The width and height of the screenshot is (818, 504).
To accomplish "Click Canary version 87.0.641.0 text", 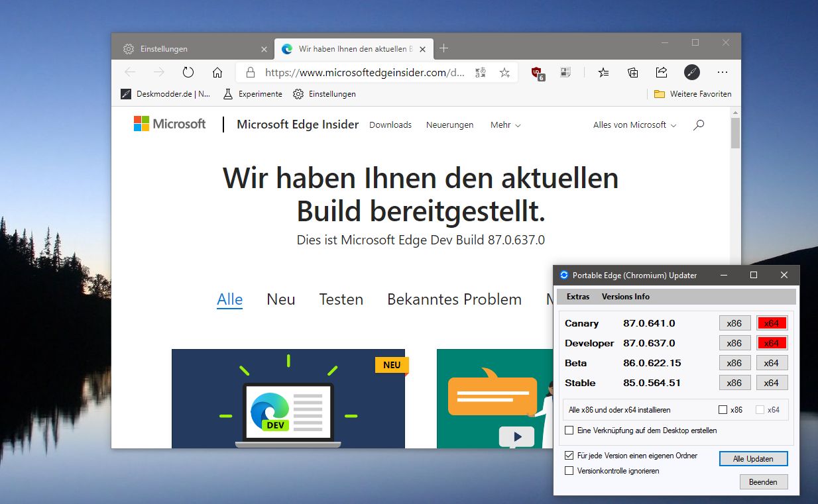I will [649, 323].
